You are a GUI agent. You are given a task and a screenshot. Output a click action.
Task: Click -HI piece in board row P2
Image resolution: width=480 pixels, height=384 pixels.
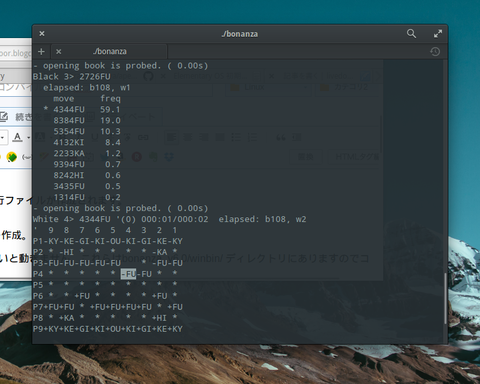[67, 252]
